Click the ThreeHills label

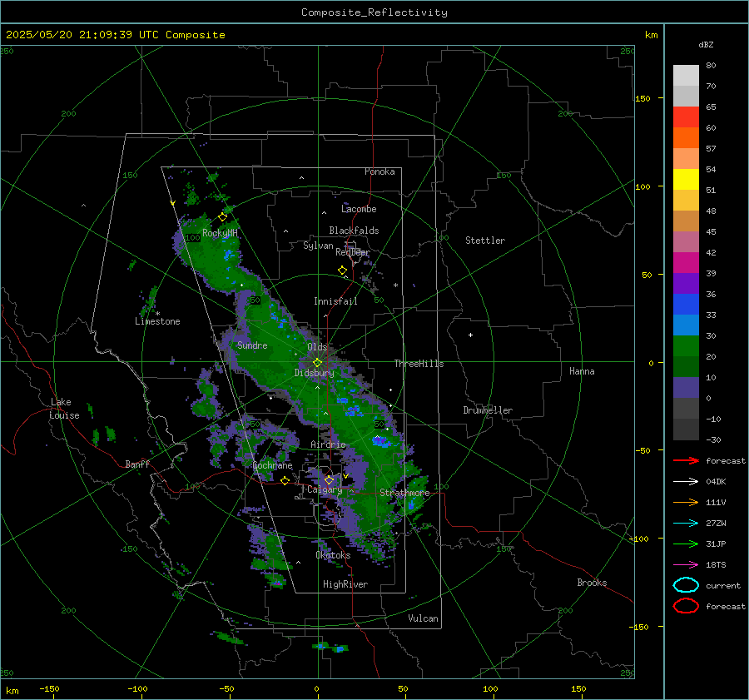click(x=419, y=364)
